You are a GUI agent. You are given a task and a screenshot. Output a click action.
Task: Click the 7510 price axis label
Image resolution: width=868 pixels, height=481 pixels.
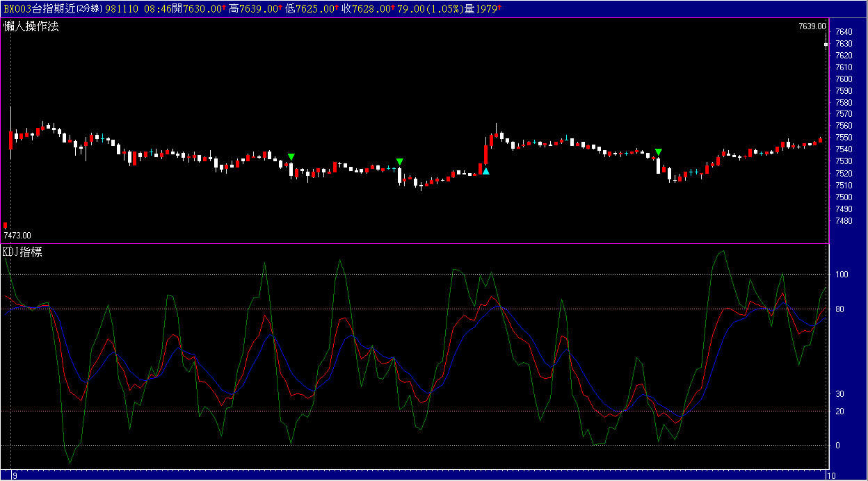pos(844,186)
